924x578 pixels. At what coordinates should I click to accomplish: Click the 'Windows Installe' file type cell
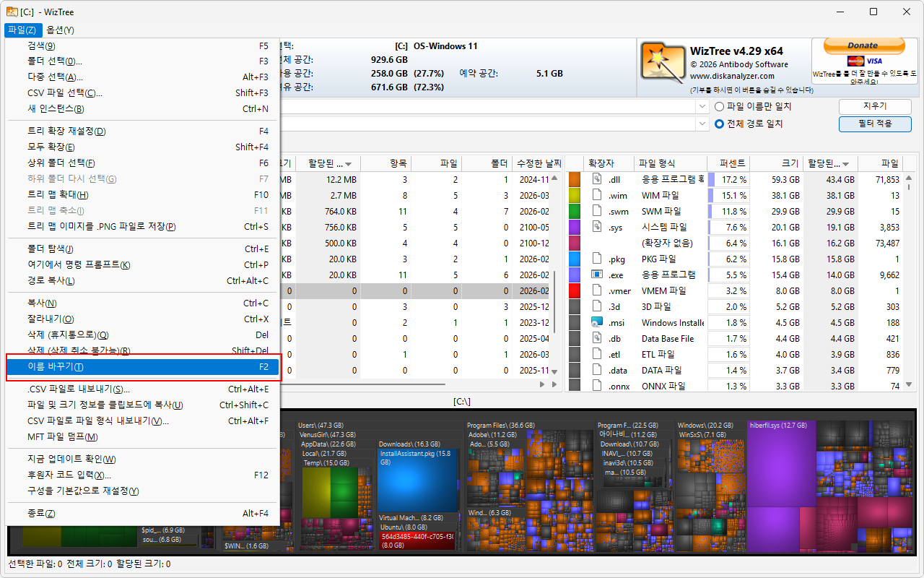[672, 322]
